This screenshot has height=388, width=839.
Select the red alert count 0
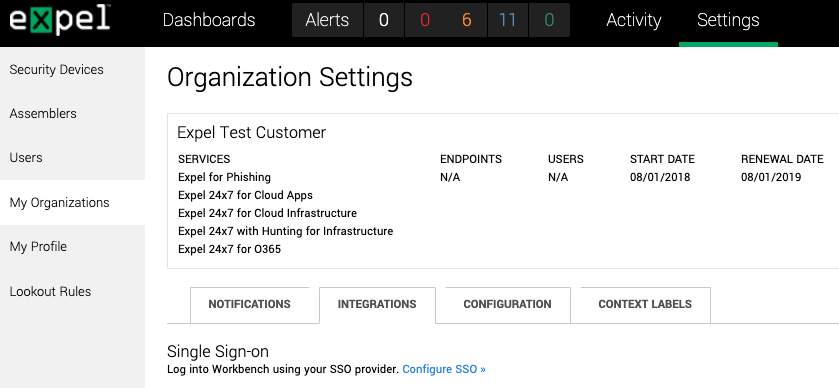(x=425, y=20)
